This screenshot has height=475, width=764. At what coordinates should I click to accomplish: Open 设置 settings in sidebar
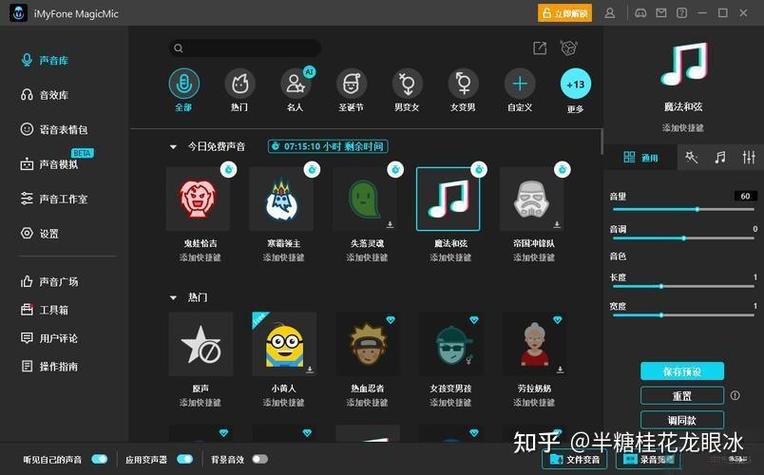point(39,233)
